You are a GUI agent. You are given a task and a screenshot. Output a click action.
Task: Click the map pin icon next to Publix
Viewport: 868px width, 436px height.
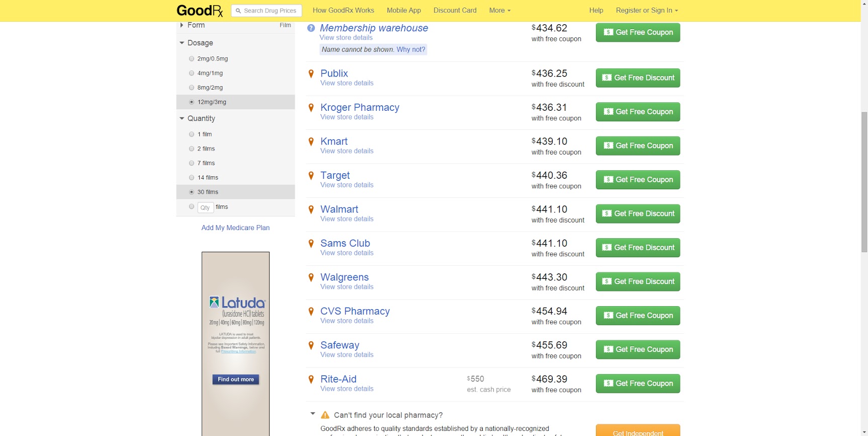pos(311,74)
